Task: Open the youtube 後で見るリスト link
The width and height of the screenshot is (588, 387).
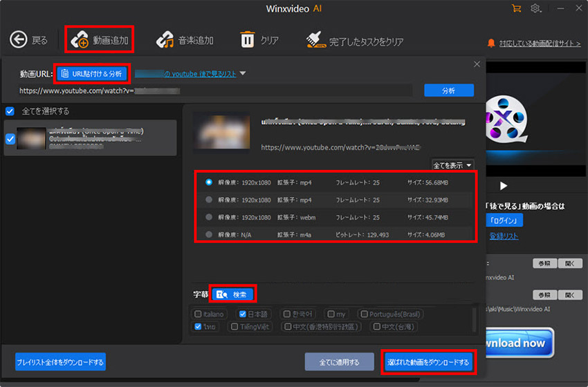Action: click(185, 74)
